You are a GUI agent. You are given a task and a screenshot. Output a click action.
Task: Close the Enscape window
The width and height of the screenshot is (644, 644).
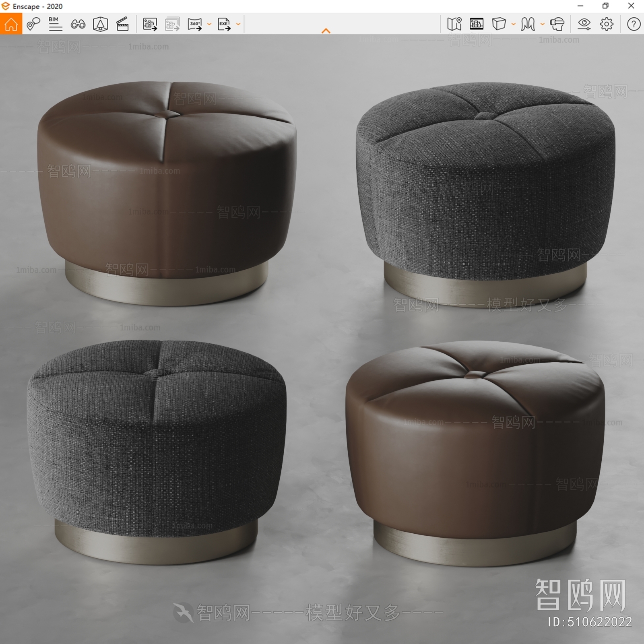pyautogui.click(x=631, y=6)
